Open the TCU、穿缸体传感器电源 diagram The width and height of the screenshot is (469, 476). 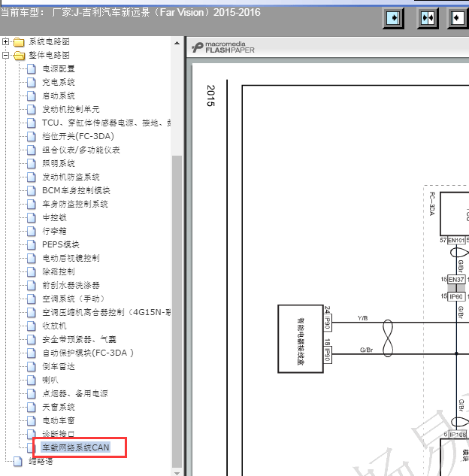106,123
